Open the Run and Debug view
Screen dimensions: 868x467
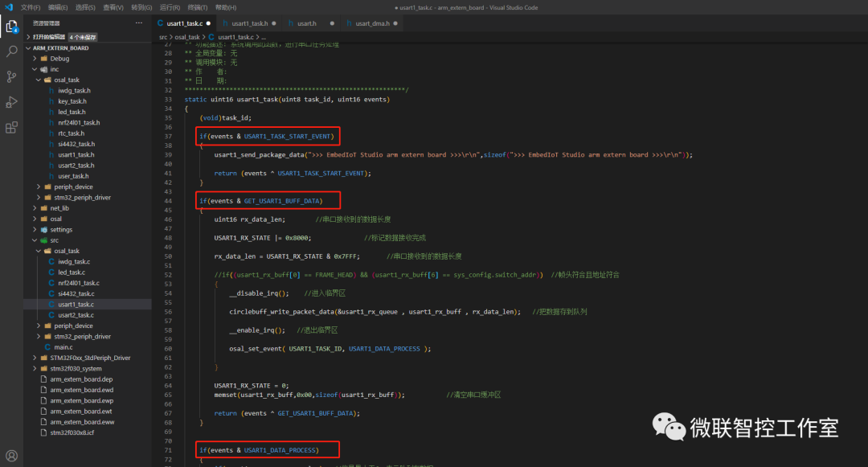[12, 102]
